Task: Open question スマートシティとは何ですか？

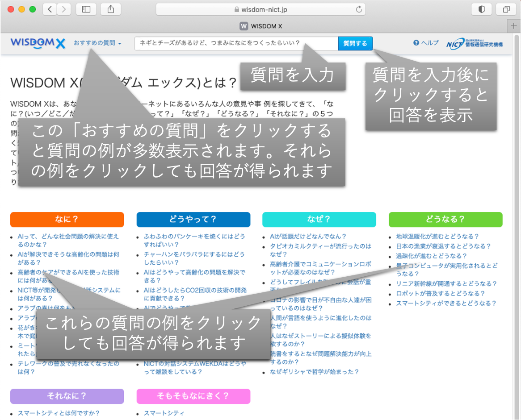Action: click(59, 413)
